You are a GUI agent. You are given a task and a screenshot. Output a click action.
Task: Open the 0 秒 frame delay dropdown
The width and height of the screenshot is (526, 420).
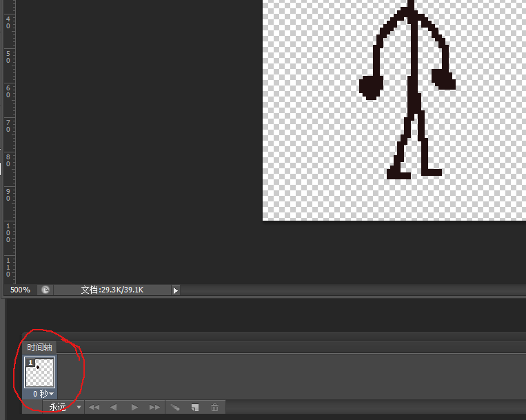point(43,394)
